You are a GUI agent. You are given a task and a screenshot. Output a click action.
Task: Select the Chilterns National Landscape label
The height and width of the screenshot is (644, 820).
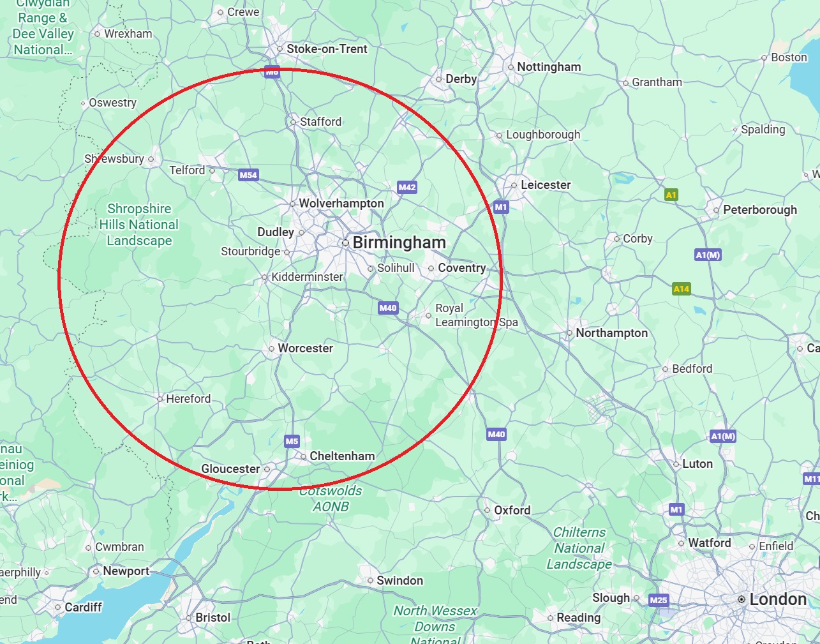(x=579, y=548)
